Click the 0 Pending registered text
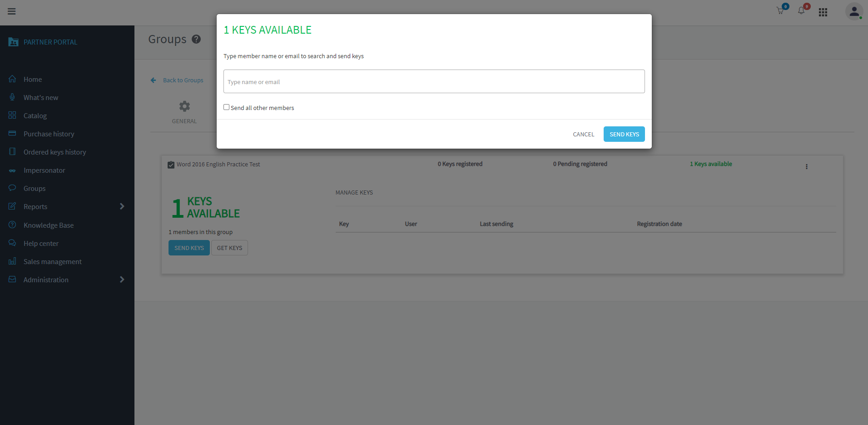868x425 pixels. 580,164
